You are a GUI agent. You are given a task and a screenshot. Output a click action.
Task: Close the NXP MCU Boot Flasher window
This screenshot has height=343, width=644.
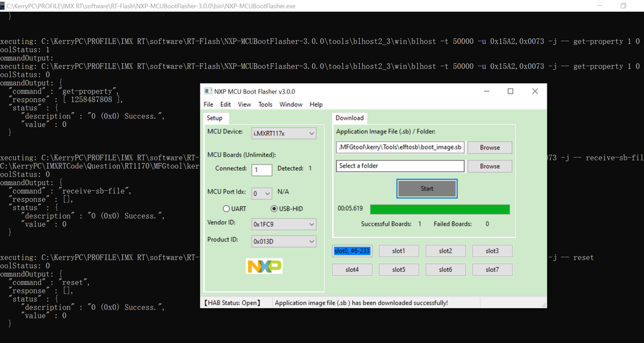pos(535,91)
